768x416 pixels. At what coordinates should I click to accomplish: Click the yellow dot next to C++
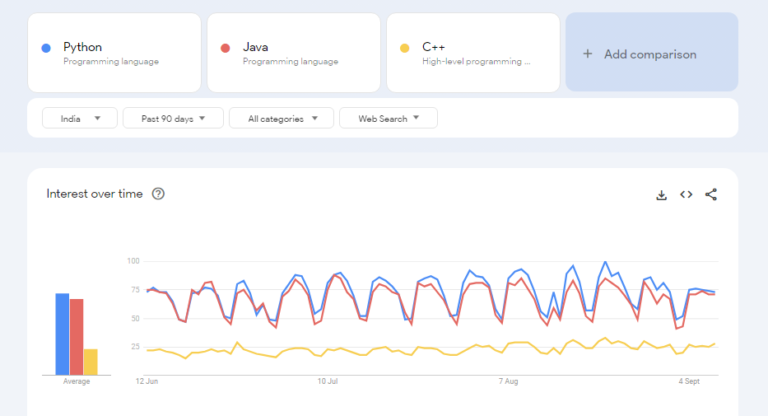point(405,47)
